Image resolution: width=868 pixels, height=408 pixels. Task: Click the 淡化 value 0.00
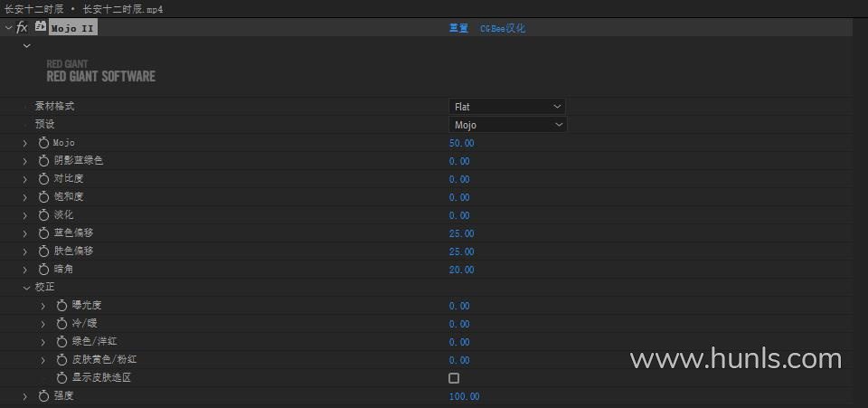tap(459, 215)
